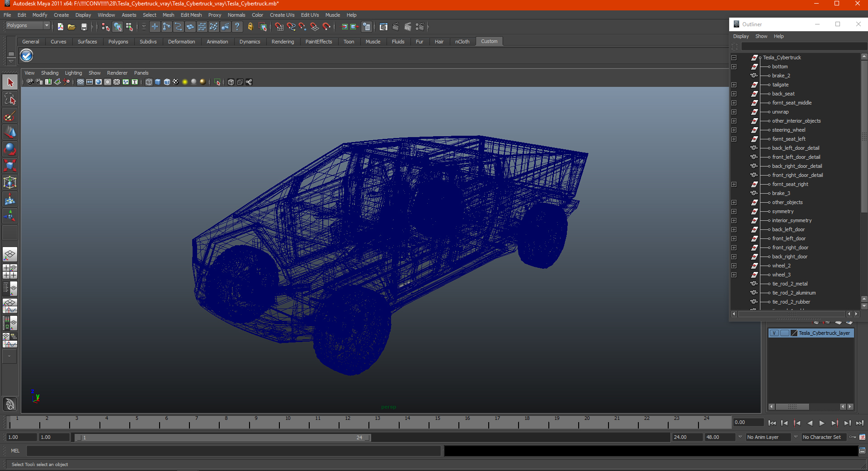Click the Outliner horizontal scrollbar
Viewport: 868px width, 471px height.
point(792,314)
